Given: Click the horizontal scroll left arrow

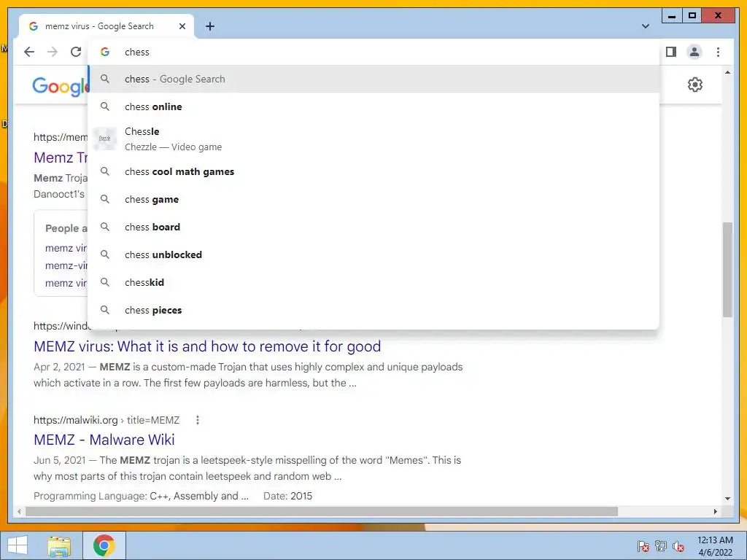Looking at the screenshot, I should tap(18, 511).
